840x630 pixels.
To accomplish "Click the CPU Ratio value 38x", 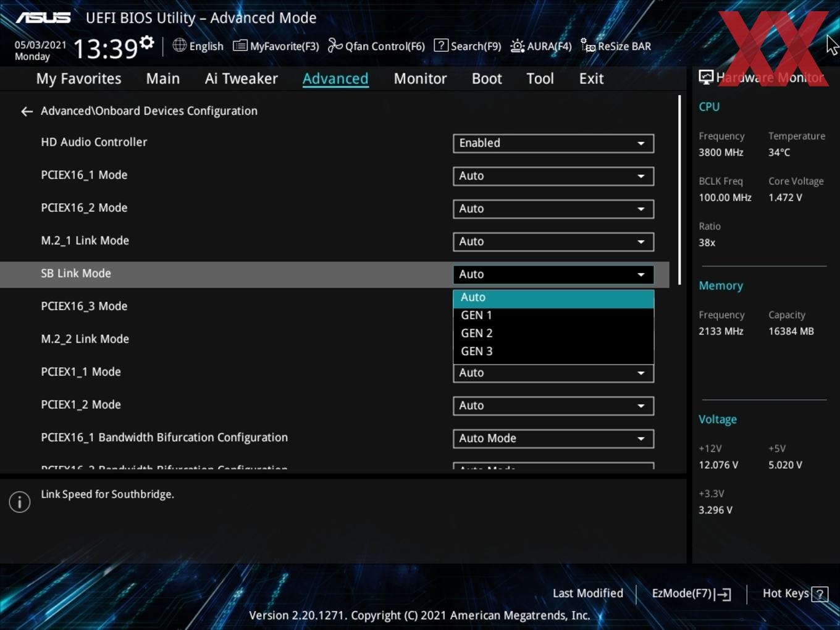I will [x=707, y=243].
